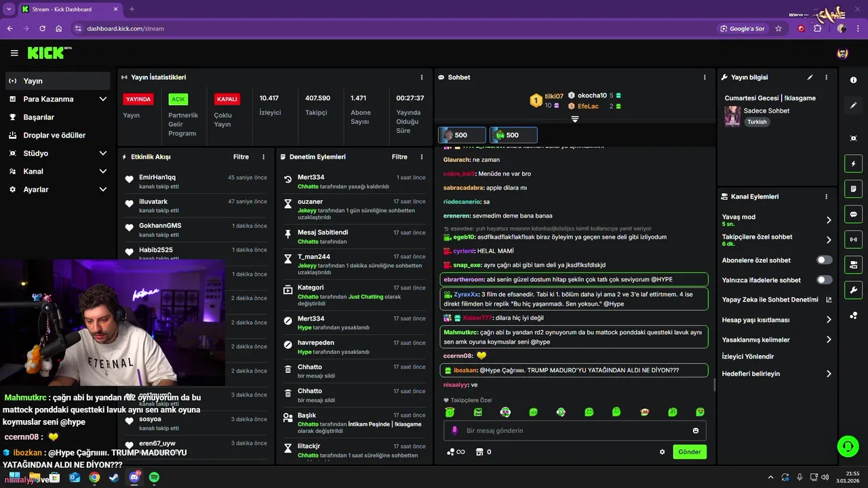Open the stream info panel pencil editor
The height and width of the screenshot is (488, 868).
810,77
